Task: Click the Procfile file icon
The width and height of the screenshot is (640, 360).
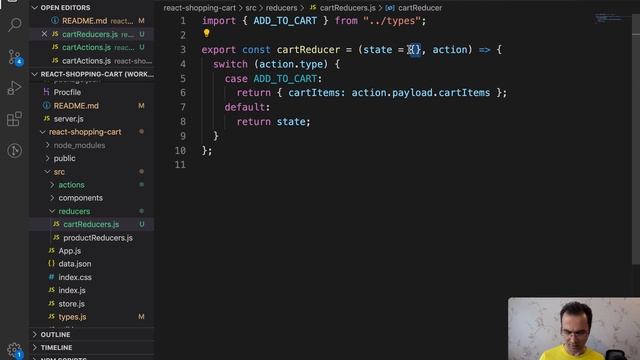Action: click(x=47, y=92)
